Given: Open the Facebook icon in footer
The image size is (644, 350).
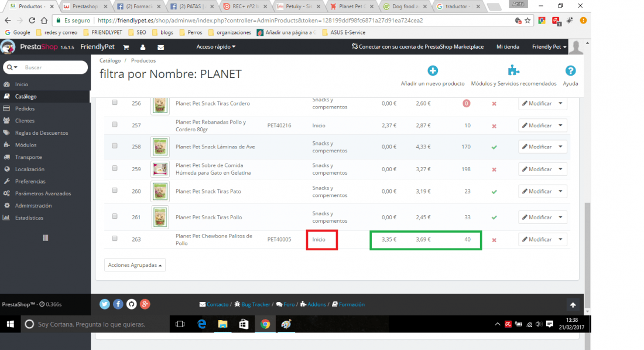Looking at the screenshot, I should coord(118,304).
